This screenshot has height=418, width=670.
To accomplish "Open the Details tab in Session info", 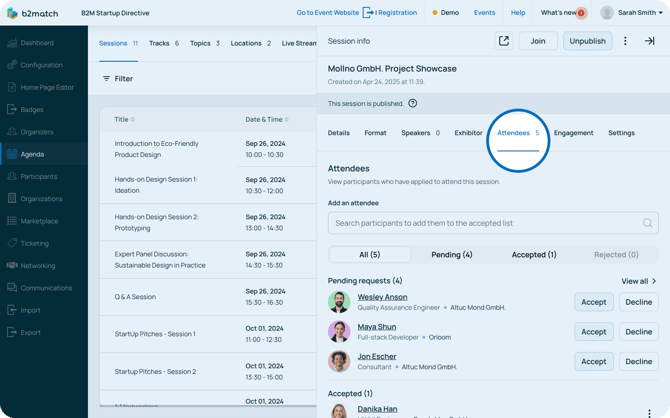I will (338, 133).
